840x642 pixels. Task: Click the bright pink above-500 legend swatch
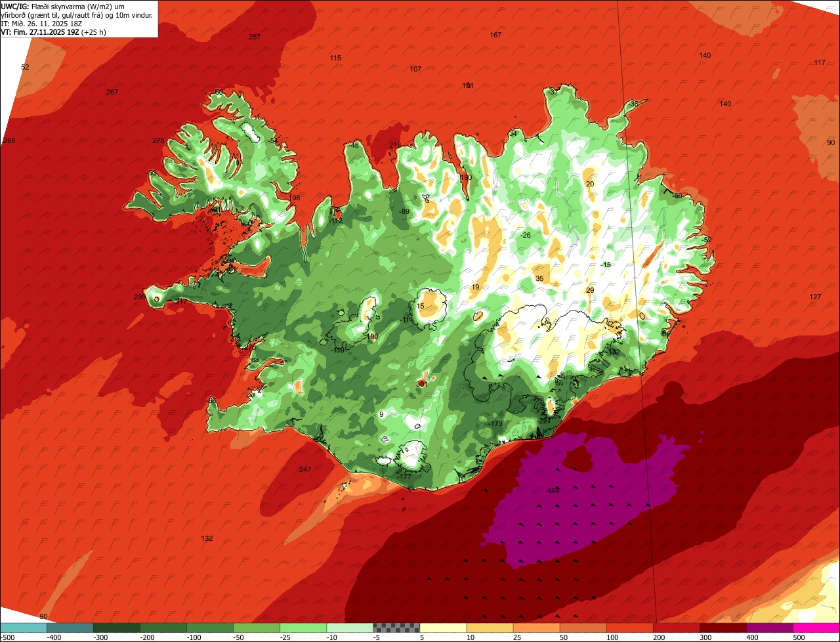pyautogui.click(x=816, y=628)
